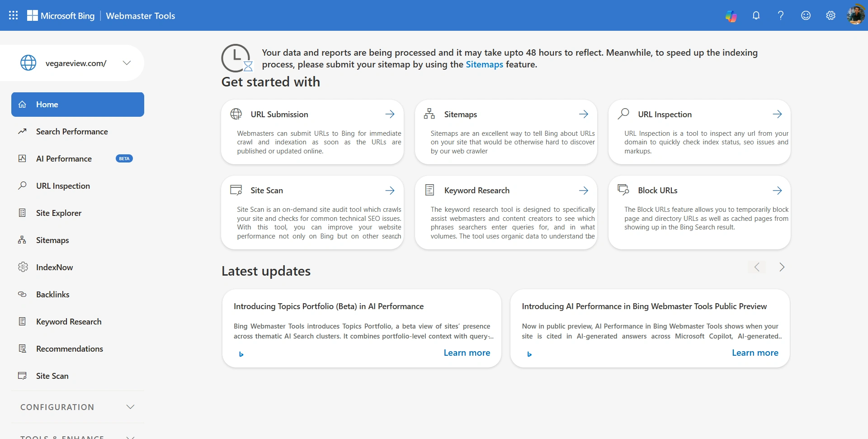Show next latest updates
This screenshot has width=868, height=439.
point(782,267)
